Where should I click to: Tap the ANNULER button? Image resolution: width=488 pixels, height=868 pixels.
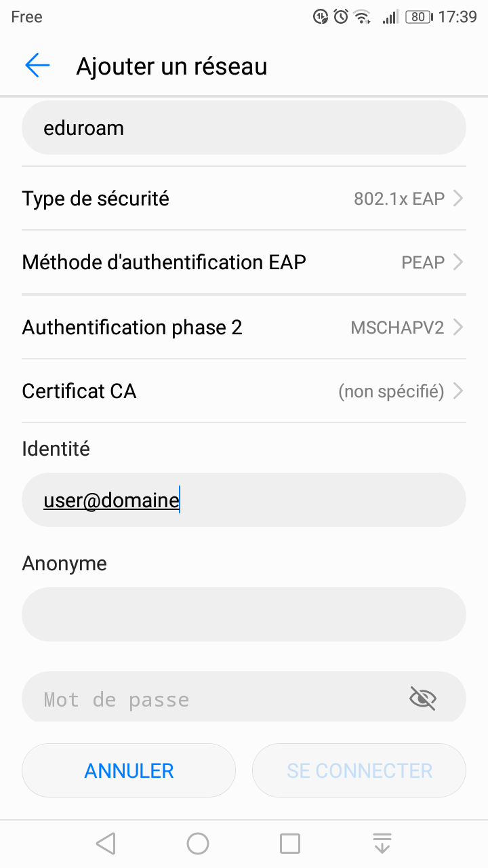coord(129,770)
